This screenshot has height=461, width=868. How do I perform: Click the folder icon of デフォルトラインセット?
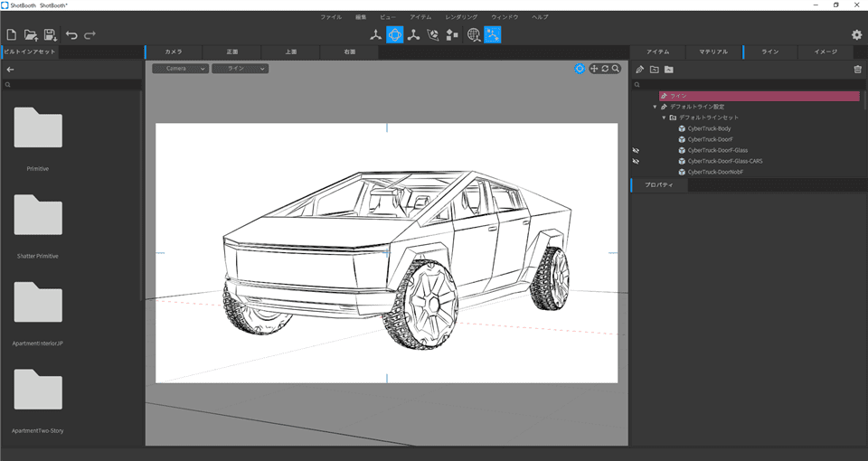pyautogui.click(x=673, y=118)
